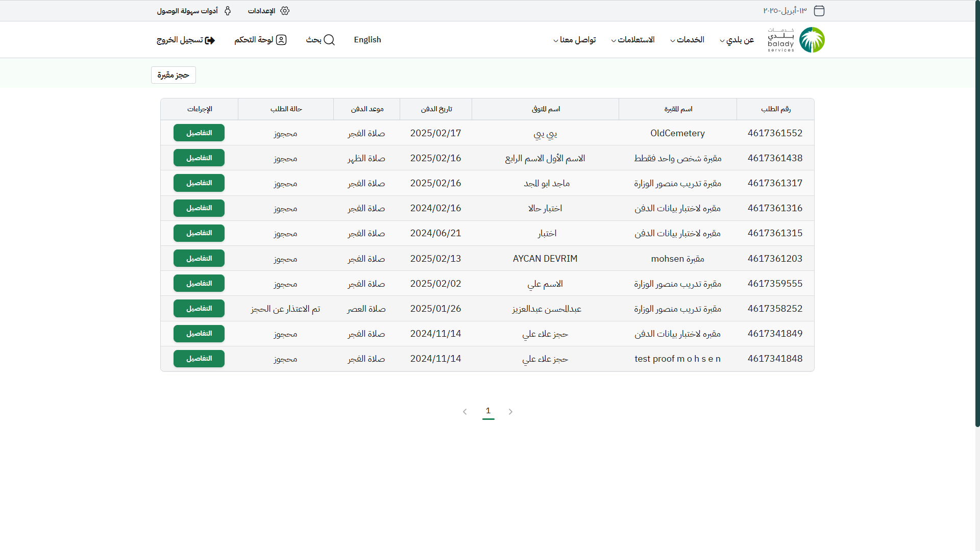Expand the عن بلدي dropdown menu

(737, 40)
